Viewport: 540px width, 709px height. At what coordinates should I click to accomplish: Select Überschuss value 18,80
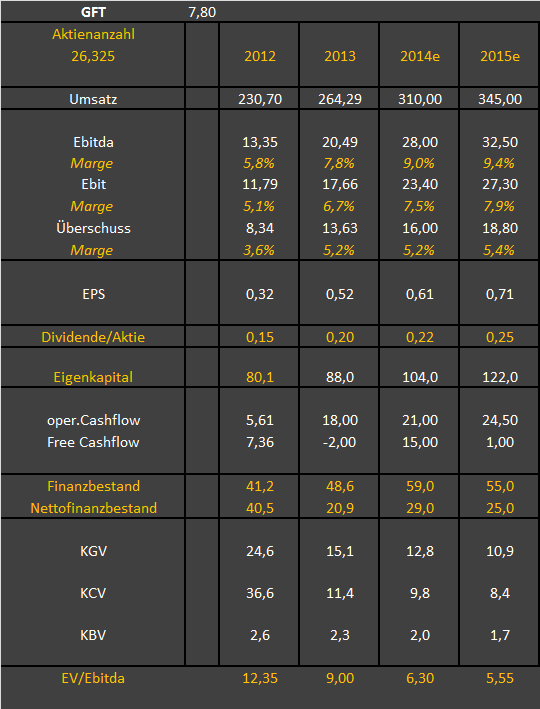(x=500, y=228)
